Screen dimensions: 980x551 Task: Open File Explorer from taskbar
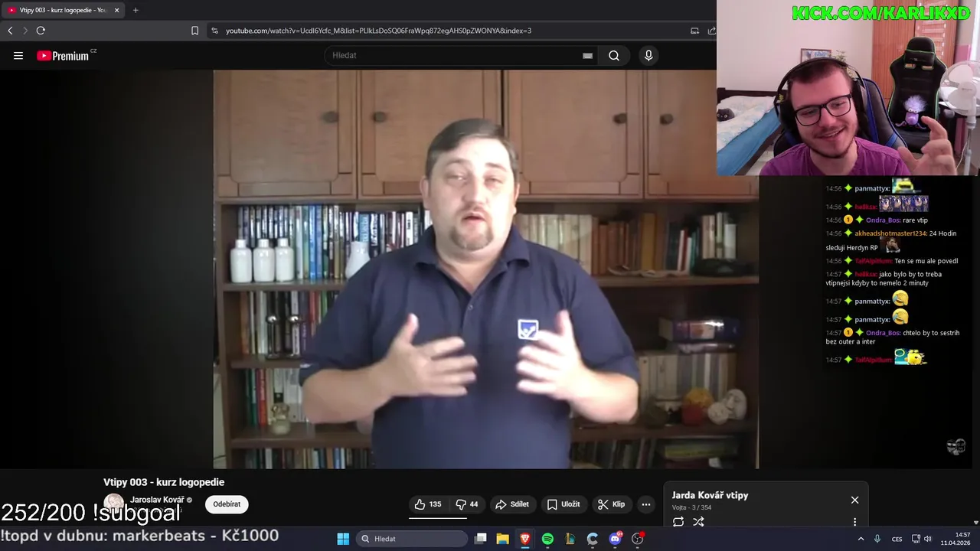(503, 539)
